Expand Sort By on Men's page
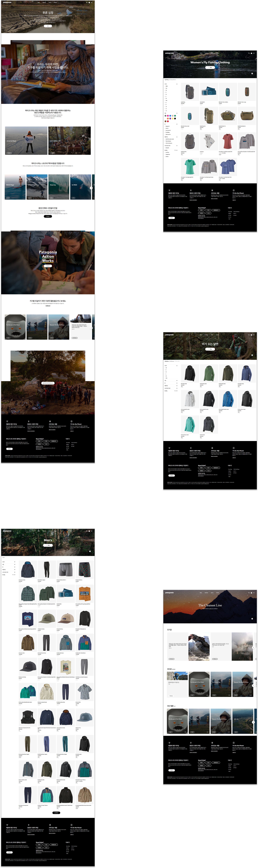Image resolution: width=258 pixels, height=868 pixels. pyautogui.click(x=15, y=575)
